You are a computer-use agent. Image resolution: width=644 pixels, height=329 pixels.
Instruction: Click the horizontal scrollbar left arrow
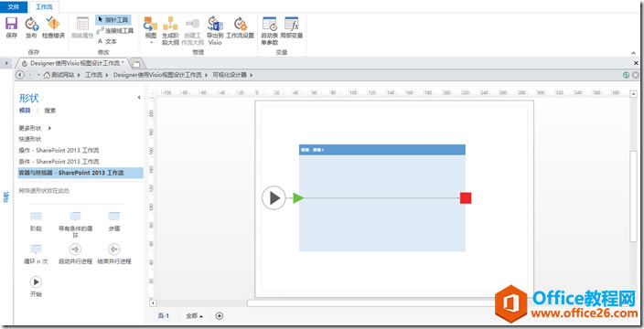[153, 303]
